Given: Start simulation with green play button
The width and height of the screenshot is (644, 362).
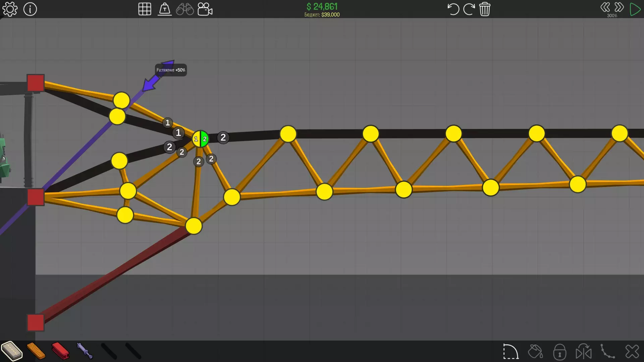Looking at the screenshot, I should pos(635,9).
